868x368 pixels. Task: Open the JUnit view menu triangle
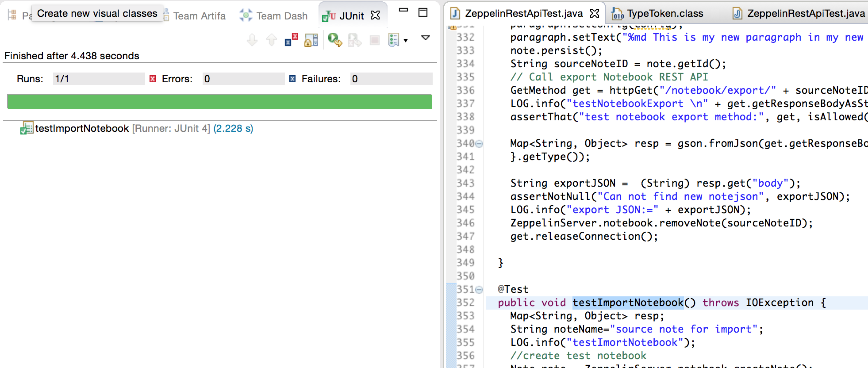[x=426, y=38]
